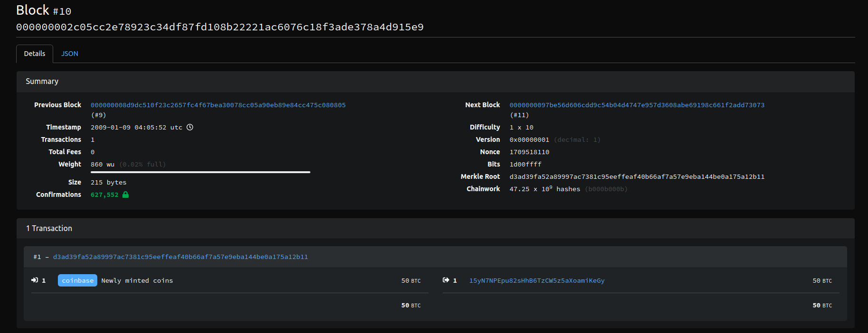
Task: Click the nonce value 1709518110
Action: [529, 152]
